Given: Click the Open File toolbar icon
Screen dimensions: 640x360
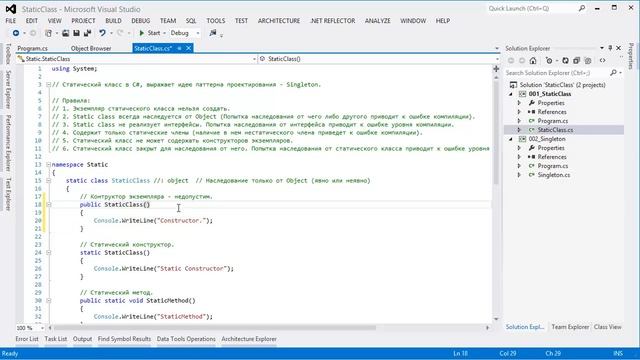Looking at the screenshot, I should tap(65, 33).
